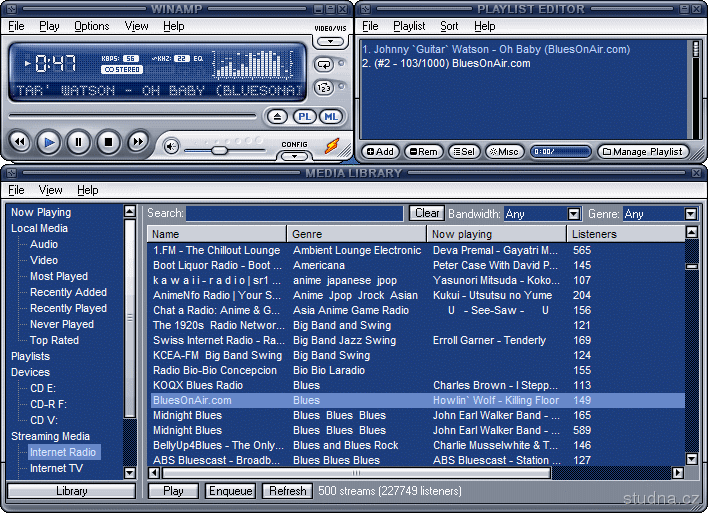Click the song seek bar
Image resolution: width=708 pixels, height=513 pixels.
tap(132, 116)
